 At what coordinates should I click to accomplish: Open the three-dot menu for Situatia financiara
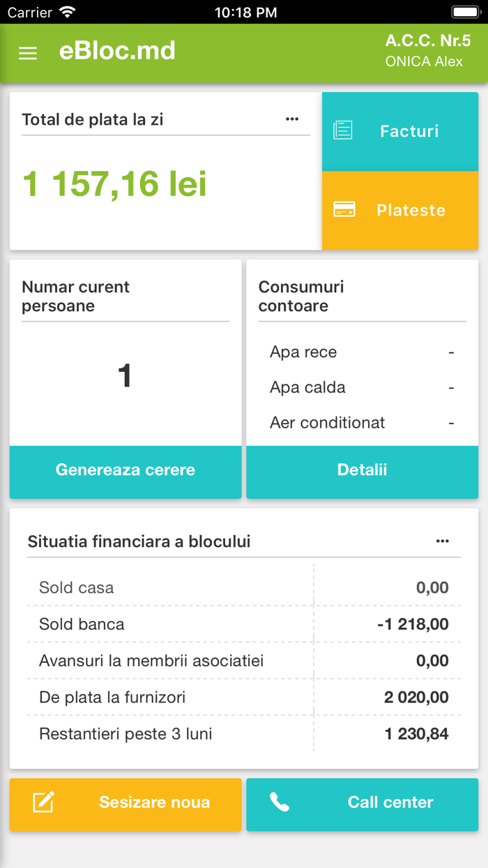[x=443, y=541]
